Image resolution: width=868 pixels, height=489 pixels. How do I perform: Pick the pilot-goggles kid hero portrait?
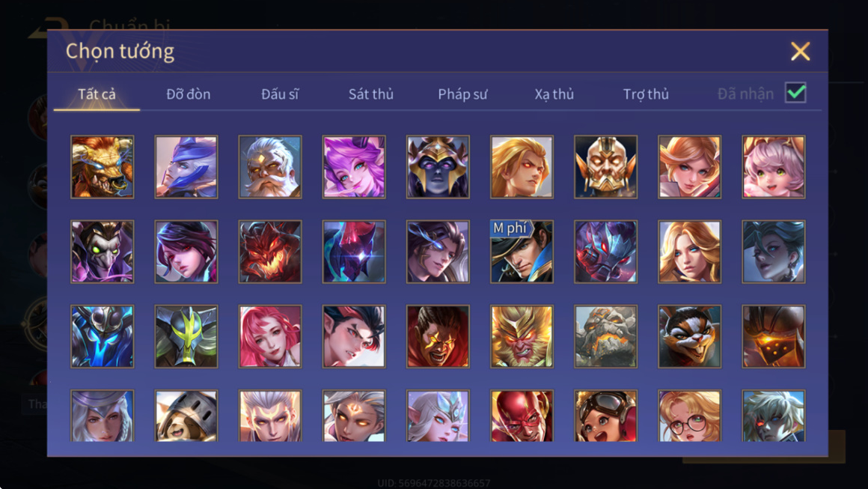(605, 416)
